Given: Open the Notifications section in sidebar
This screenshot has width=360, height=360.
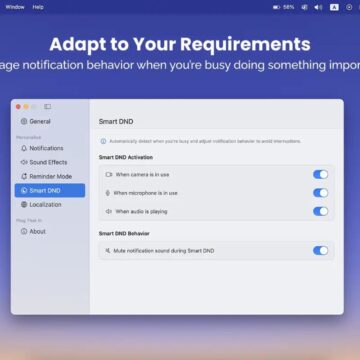Looking at the screenshot, I should click(50, 148).
